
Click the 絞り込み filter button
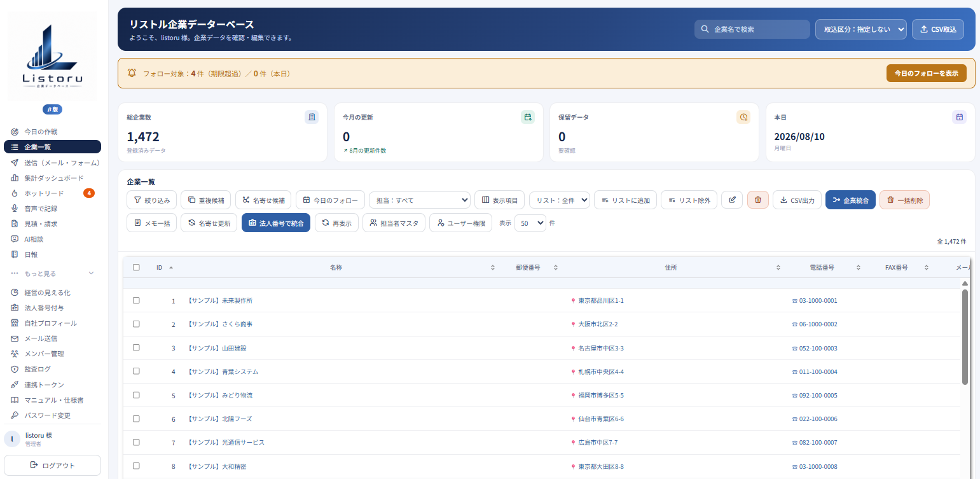pos(151,200)
